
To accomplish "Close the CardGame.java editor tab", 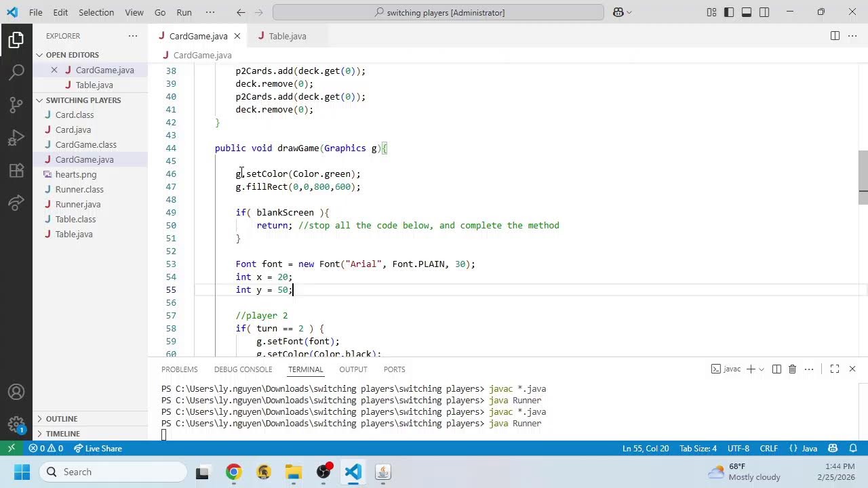I will click(237, 36).
